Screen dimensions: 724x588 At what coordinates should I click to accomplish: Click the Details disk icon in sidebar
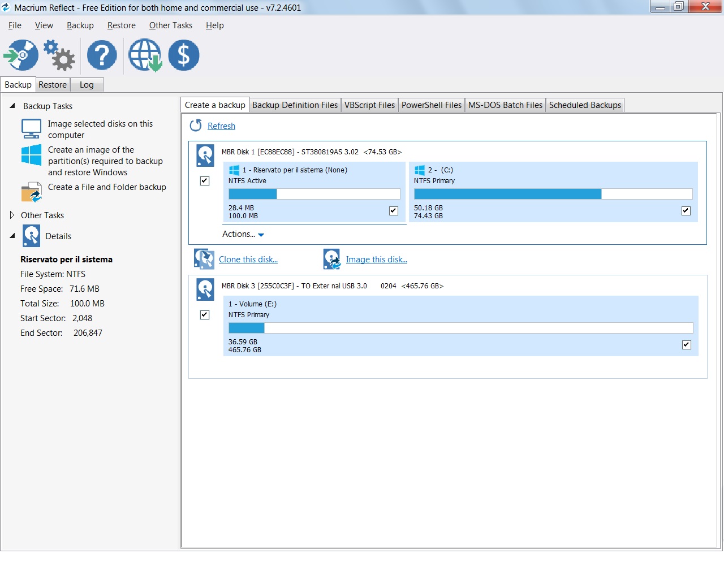coord(32,236)
